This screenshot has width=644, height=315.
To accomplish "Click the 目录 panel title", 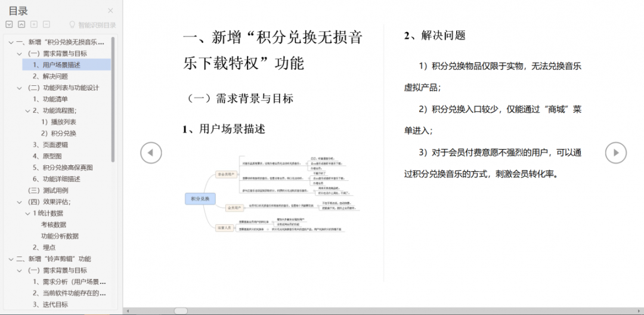I will (x=18, y=11).
